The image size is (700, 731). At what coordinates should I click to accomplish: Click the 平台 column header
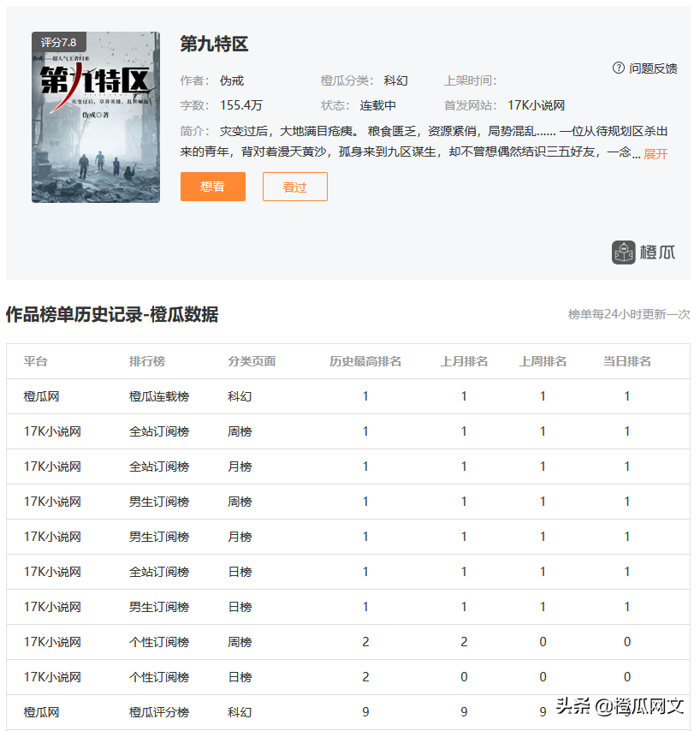coord(35,361)
